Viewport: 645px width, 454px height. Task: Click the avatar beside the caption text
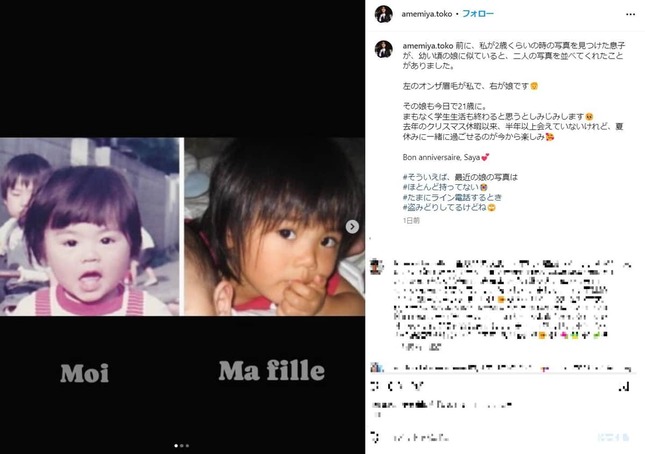click(383, 49)
